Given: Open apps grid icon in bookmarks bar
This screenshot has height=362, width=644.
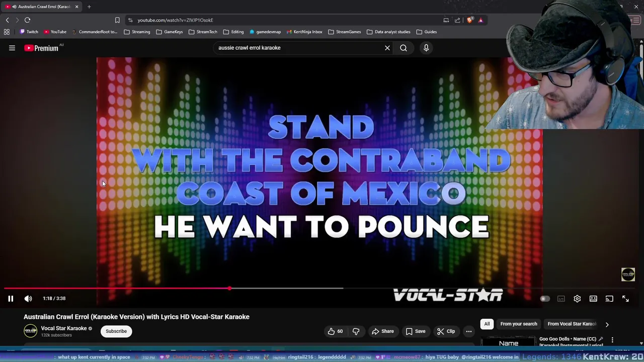Looking at the screenshot, I should 7,32.
